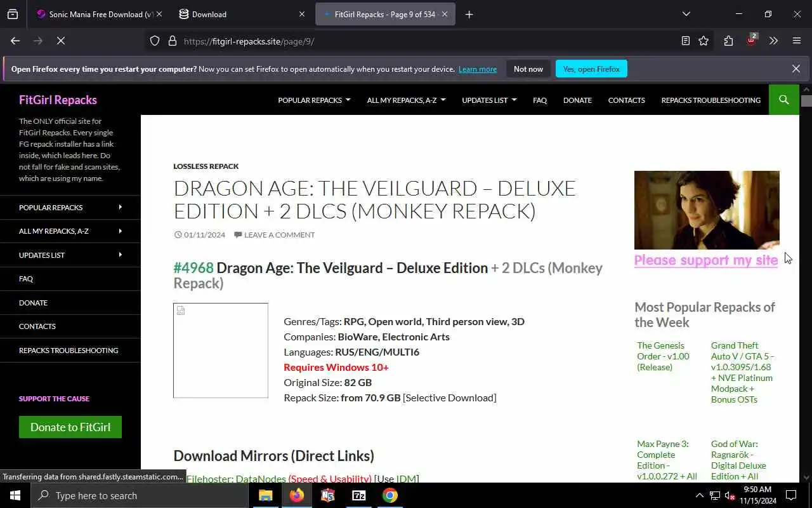Expand Popular Repacks top menu dropdown
The image size is (812, 508).
coord(314,100)
